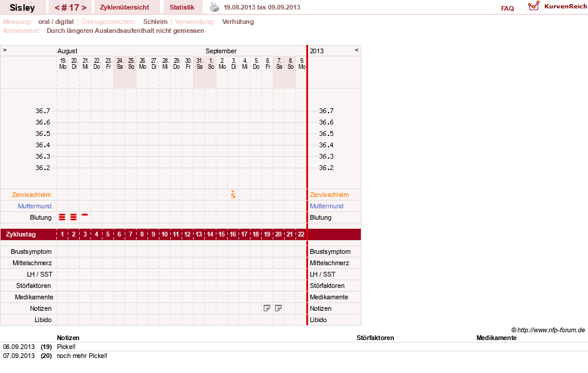
Task: Click the date column 19. Mo
Action: tap(62, 63)
